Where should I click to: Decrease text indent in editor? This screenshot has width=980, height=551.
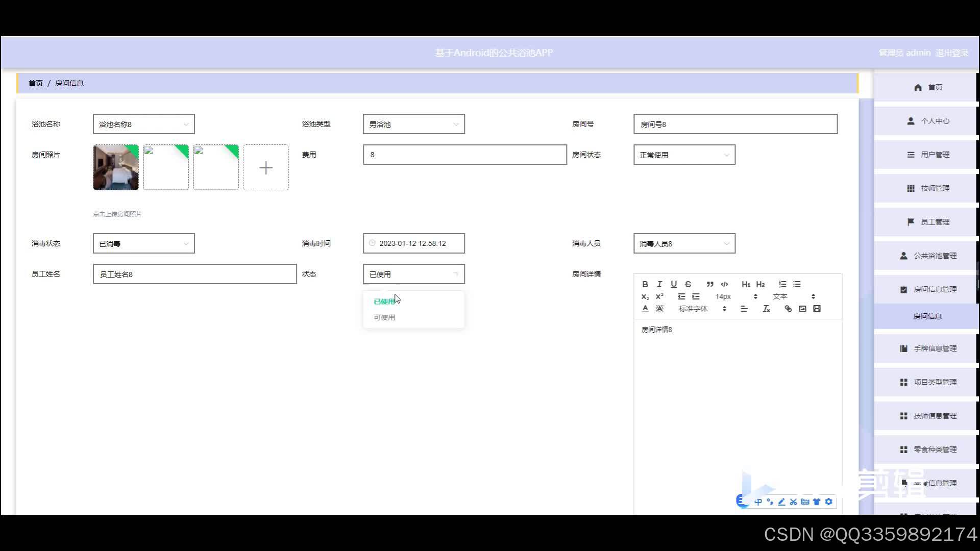pyautogui.click(x=681, y=296)
